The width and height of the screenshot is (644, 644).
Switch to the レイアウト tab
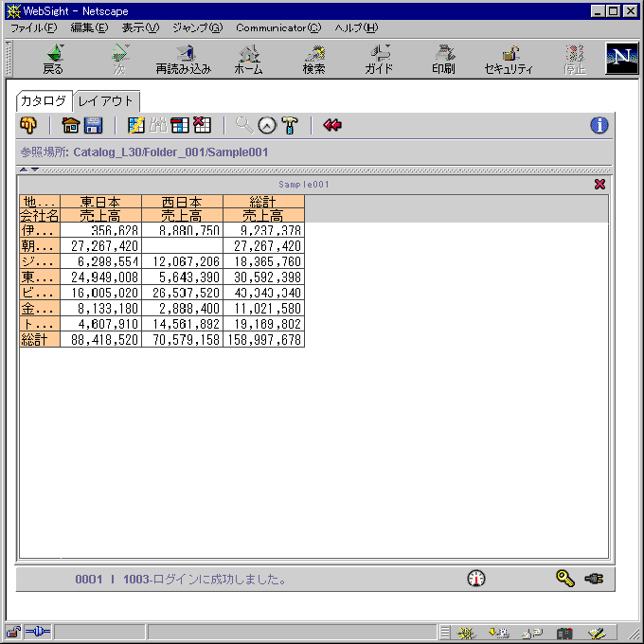(105, 100)
